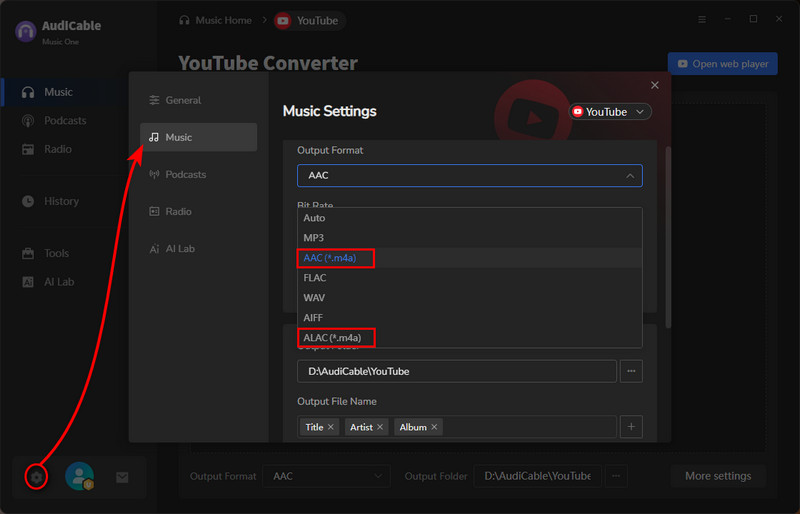The width and height of the screenshot is (800, 514).
Task: Choose AAC (*.m4a) format option
Action: click(x=469, y=258)
